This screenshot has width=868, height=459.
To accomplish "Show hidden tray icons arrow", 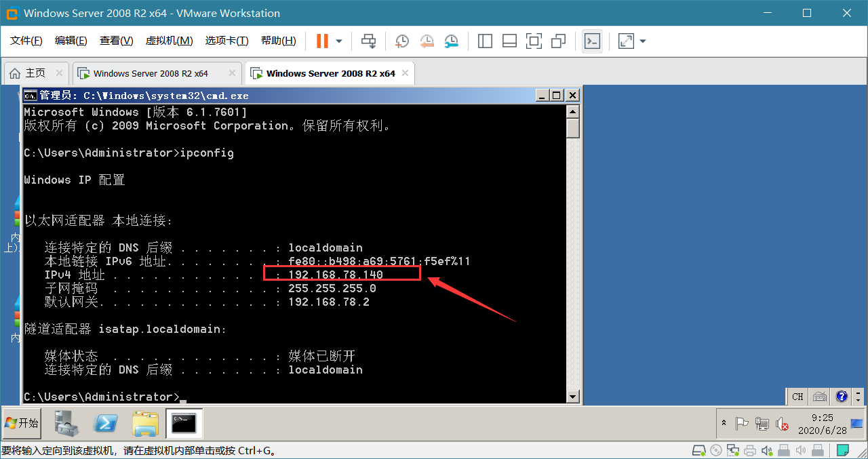I will click(x=724, y=423).
